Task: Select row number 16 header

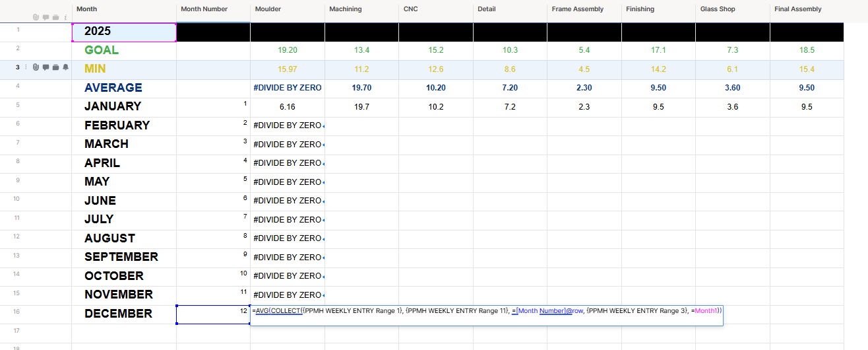Action: 18,312
